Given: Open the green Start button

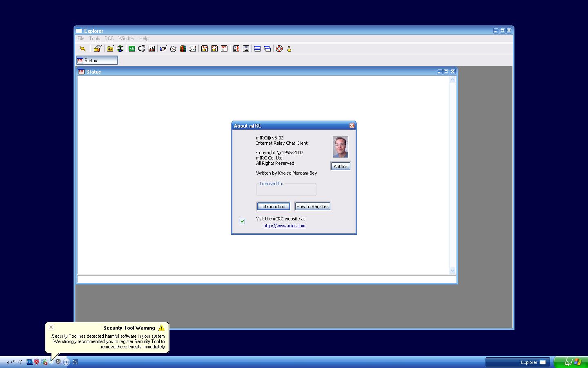Looking at the screenshot, I should [571, 362].
